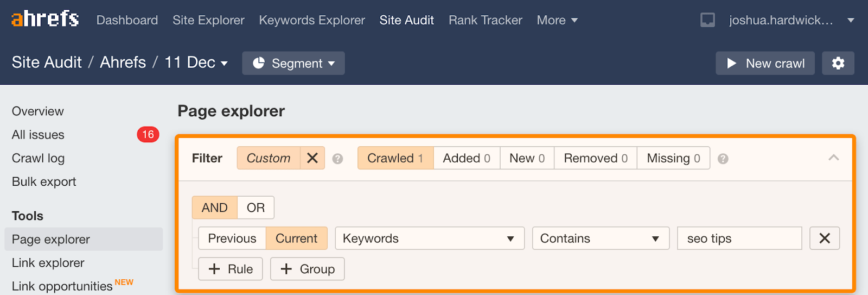The image size is (868, 295).
Task: Expand the Segment dropdown
Action: [293, 63]
